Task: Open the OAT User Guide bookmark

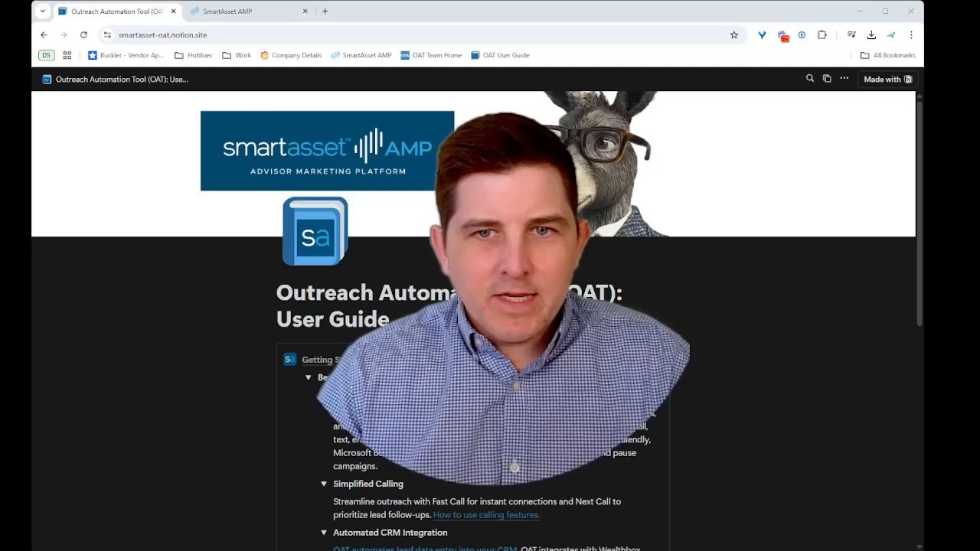Action: tap(500, 55)
